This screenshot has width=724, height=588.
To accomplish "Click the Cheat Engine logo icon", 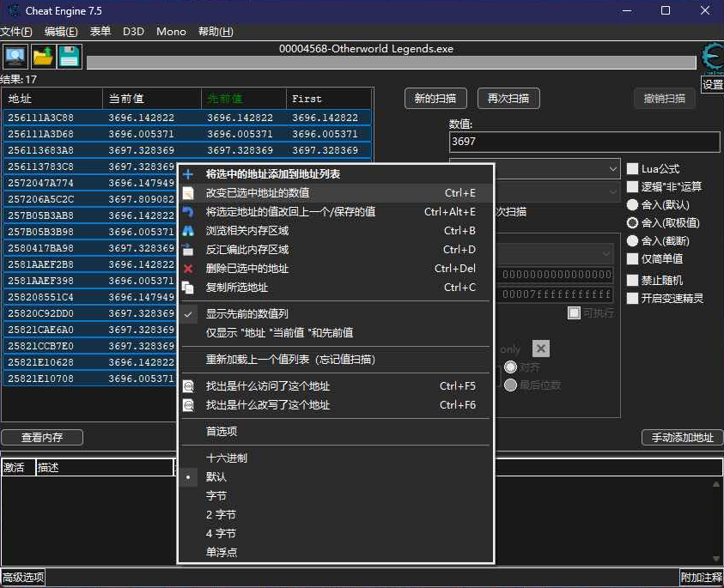I will [712, 58].
